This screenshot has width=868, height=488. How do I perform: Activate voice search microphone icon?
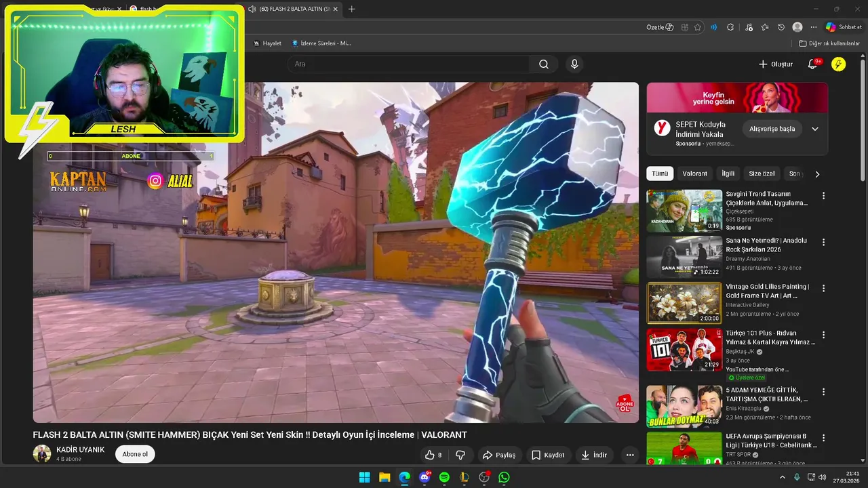point(574,64)
